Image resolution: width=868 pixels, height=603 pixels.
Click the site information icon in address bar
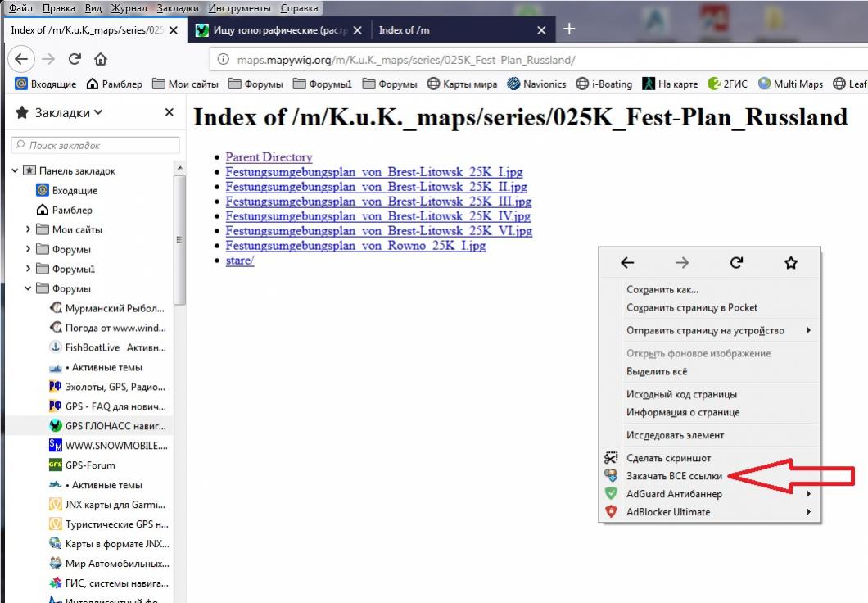click(x=222, y=60)
